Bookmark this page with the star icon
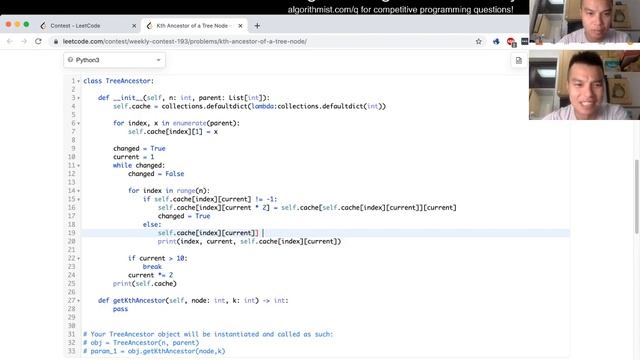 (478, 41)
